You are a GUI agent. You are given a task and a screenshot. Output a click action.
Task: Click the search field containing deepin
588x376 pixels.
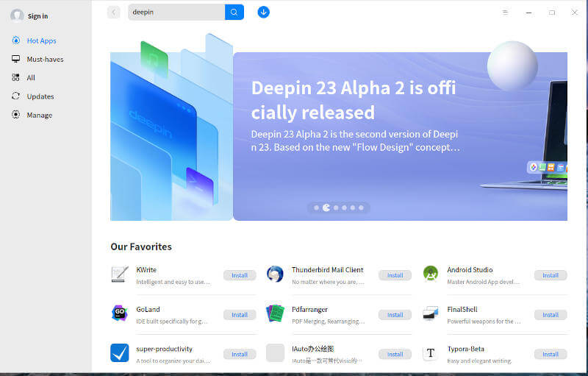click(176, 13)
